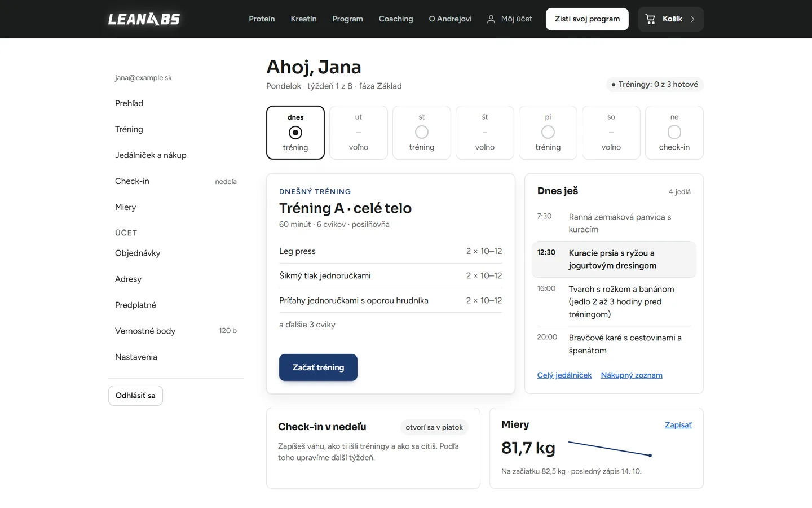Click the weight trend chart in Miery
The image size is (812, 508).
pyautogui.click(x=611, y=449)
